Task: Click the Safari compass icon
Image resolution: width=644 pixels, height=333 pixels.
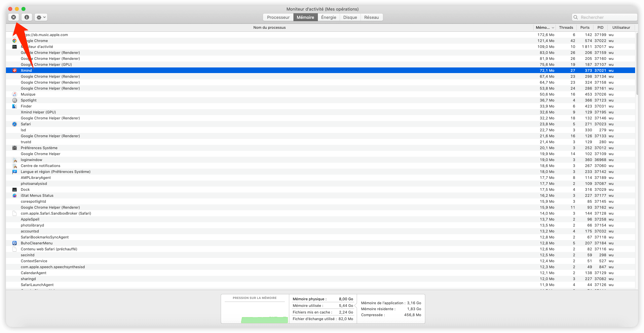Action: coord(15,124)
